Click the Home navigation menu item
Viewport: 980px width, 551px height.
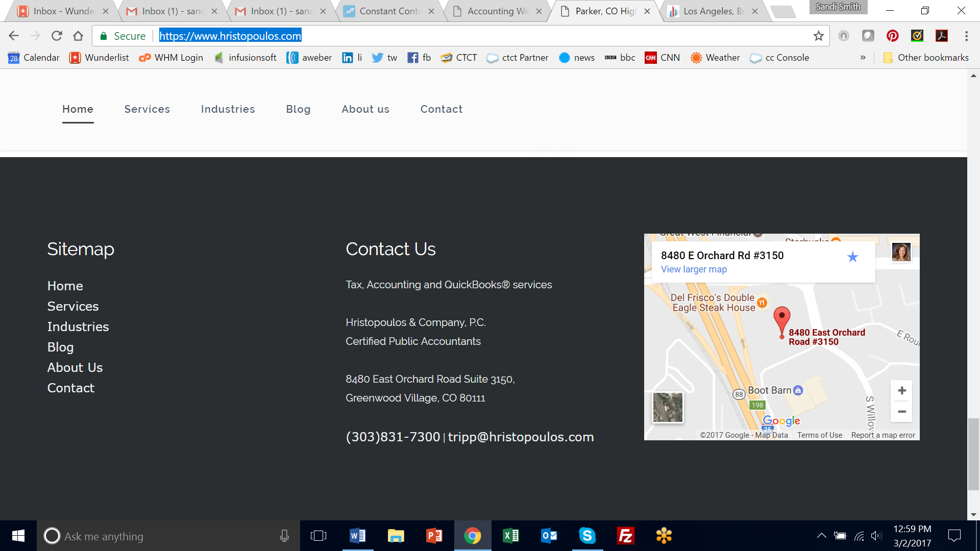[x=78, y=109]
